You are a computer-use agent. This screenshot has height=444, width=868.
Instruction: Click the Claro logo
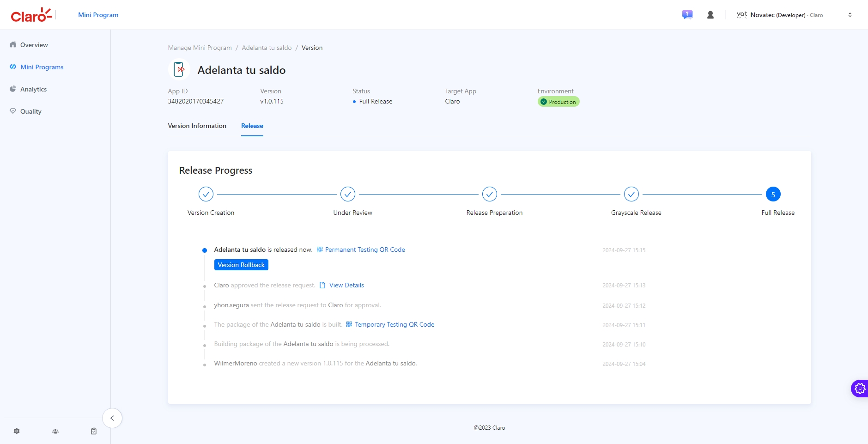[x=31, y=15]
